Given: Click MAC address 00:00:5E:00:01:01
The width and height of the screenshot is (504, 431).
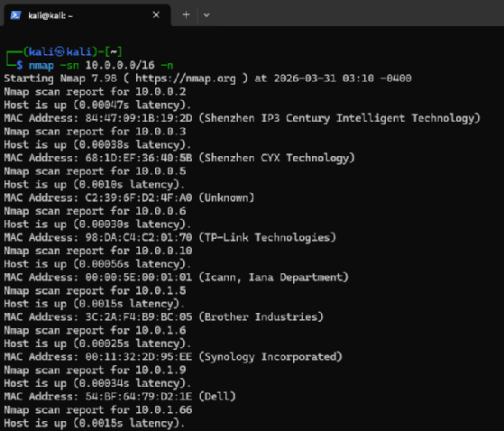Looking at the screenshot, I should [139, 278].
